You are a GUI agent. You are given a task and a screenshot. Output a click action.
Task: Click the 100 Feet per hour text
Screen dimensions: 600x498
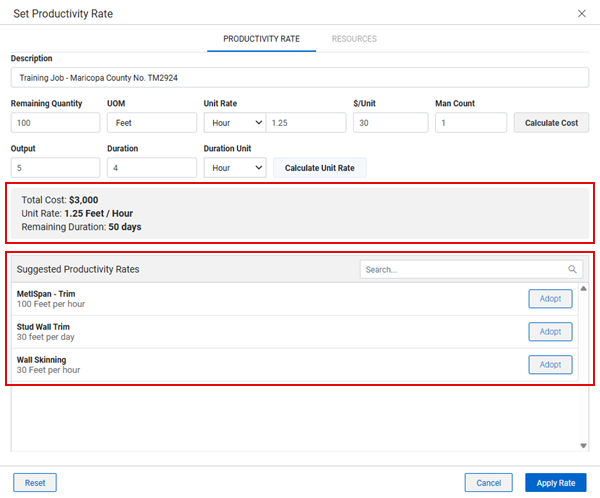pyautogui.click(x=51, y=304)
